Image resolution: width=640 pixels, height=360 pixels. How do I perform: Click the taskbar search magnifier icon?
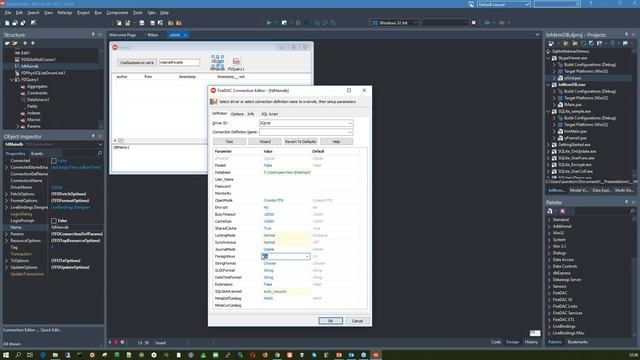point(18,355)
